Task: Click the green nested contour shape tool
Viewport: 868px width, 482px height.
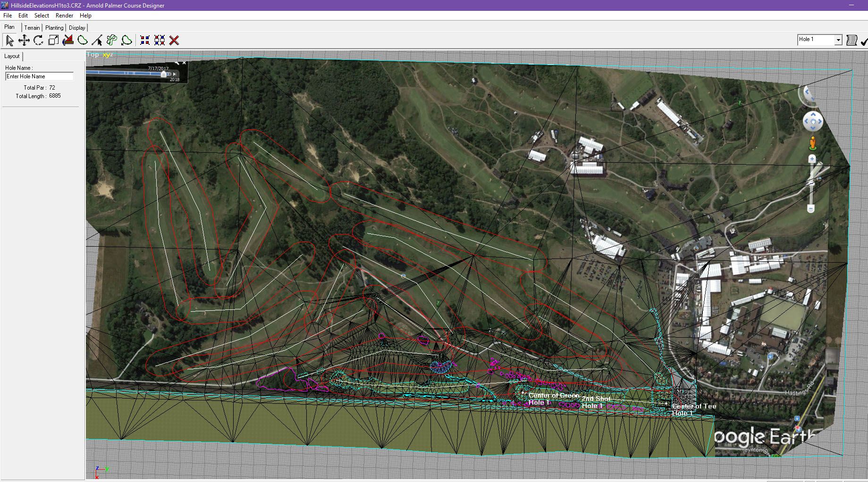Action: click(112, 41)
